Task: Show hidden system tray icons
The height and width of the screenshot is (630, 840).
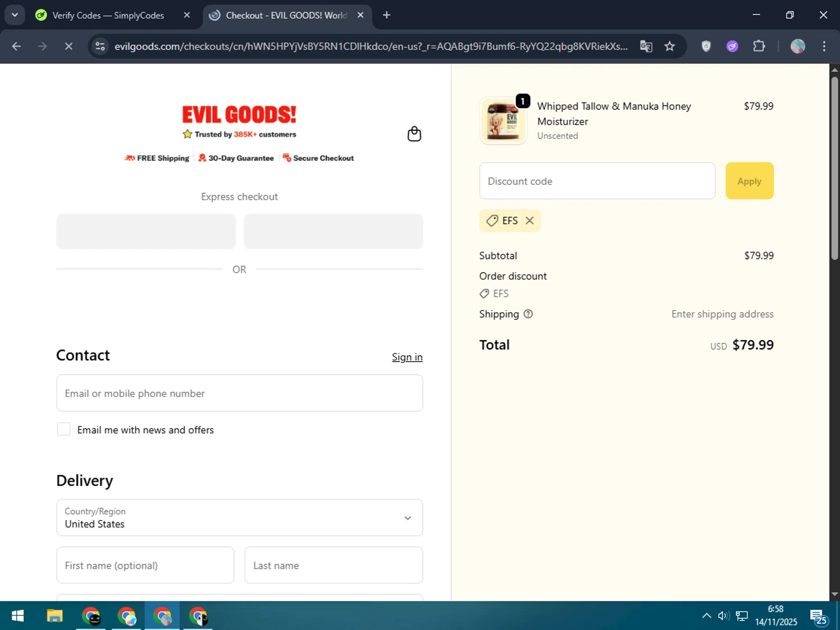Action: pyautogui.click(x=707, y=616)
